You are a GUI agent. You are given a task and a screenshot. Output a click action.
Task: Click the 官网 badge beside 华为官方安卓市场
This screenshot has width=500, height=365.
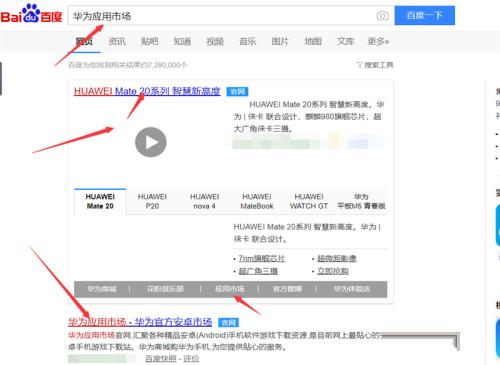228,322
